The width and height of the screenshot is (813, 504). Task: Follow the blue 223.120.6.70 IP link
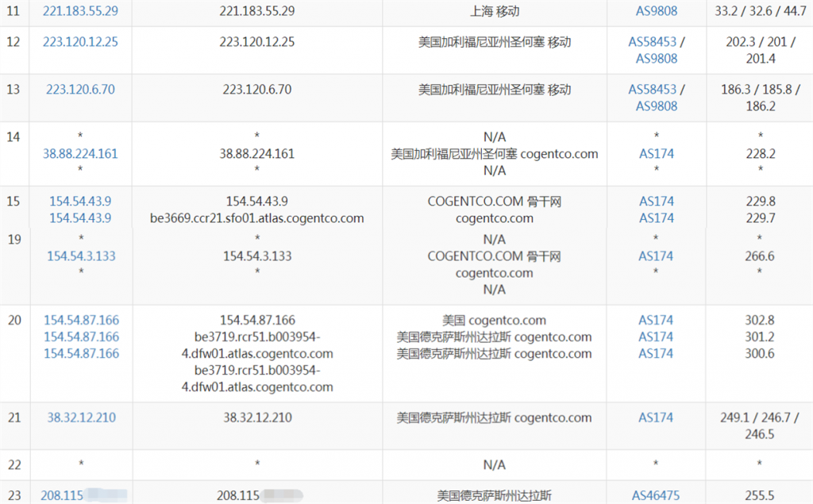pos(80,90)
